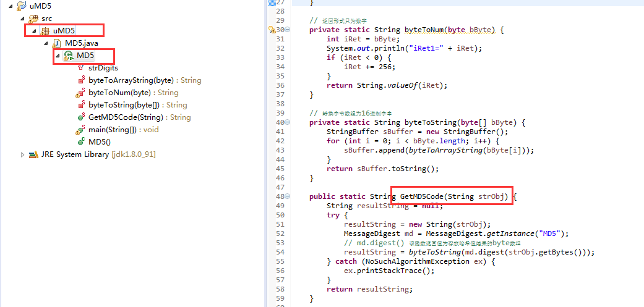Click 'int iRet = bByte;' on line 31

tap(363, 39)
